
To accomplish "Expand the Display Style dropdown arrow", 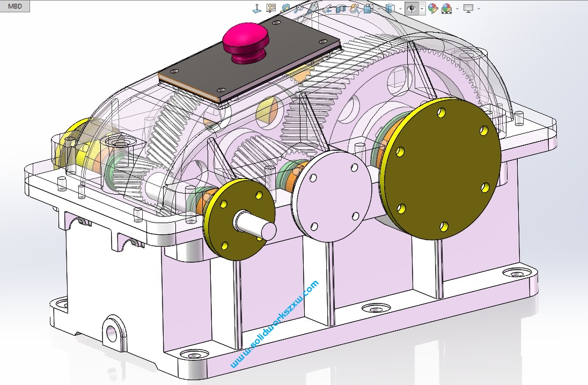I will click(x=400, y=9).
